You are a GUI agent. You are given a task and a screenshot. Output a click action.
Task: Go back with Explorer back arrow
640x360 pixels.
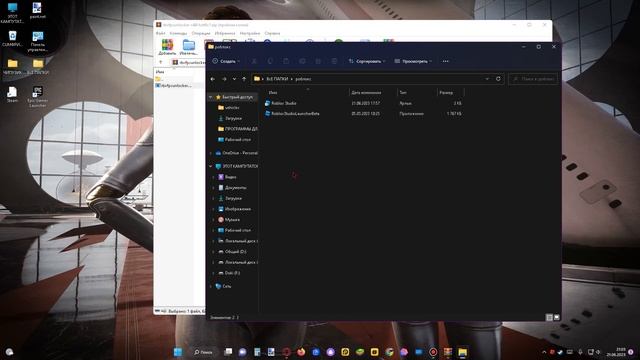coord(213,79)
